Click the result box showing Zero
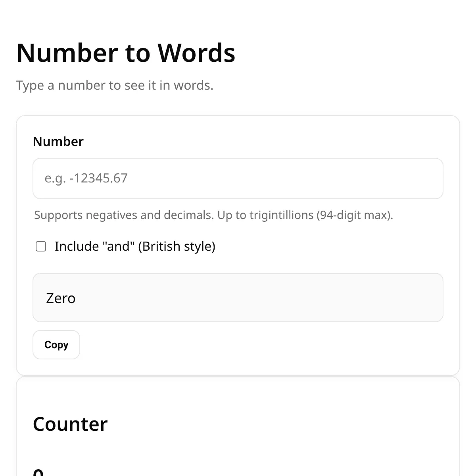 point(238,297)
